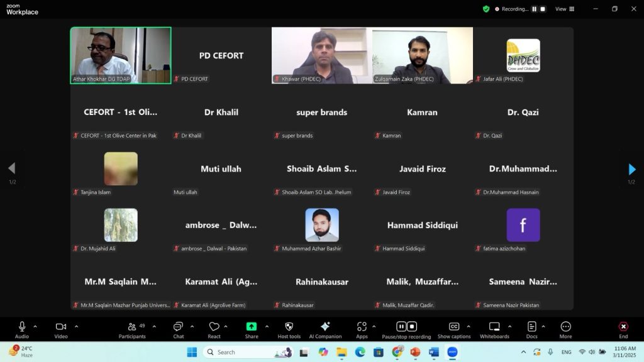Open Host tools shield icon
Screen dimensions: 644x362
click(289, 327)
